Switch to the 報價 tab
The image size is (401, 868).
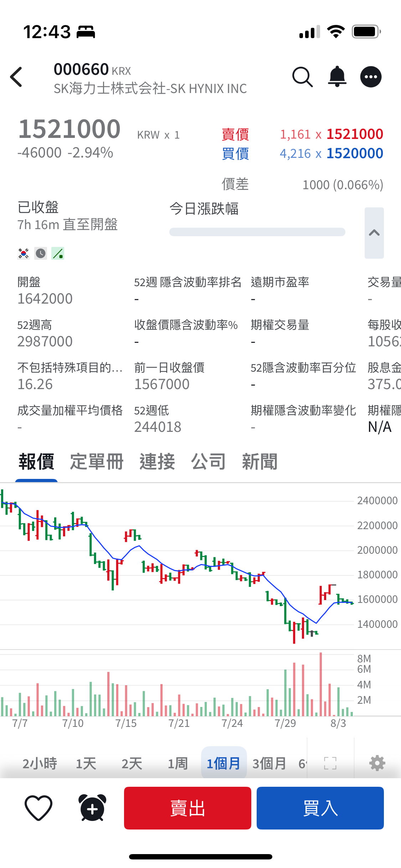tap(36, 462)
